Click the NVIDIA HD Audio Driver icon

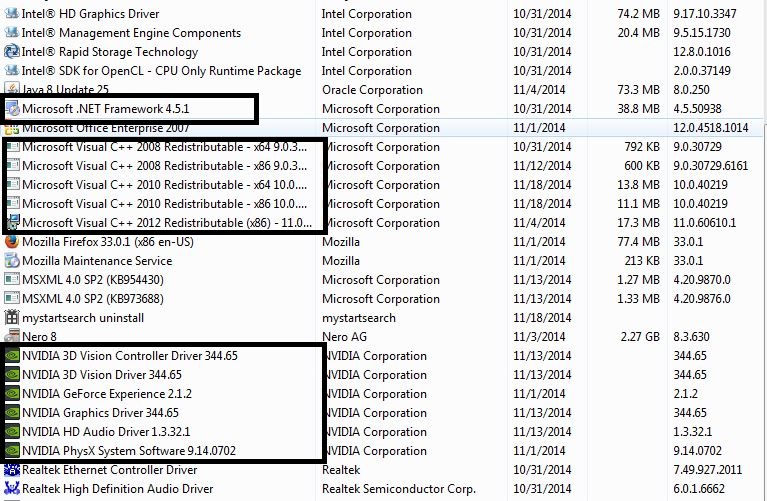[12, 432]
